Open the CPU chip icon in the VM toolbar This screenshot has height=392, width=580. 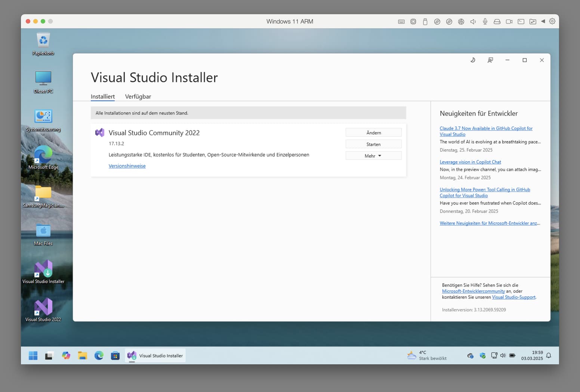[413, 22]
